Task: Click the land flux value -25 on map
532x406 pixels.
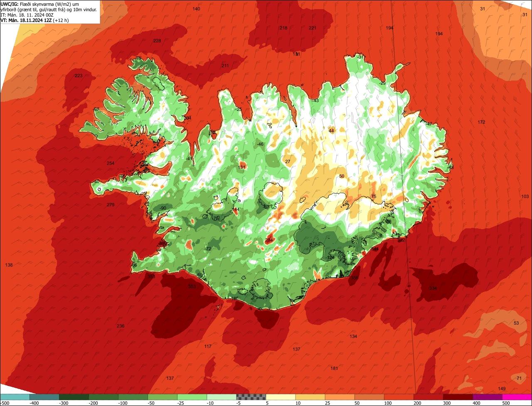Action: click(x=238, y=109)
